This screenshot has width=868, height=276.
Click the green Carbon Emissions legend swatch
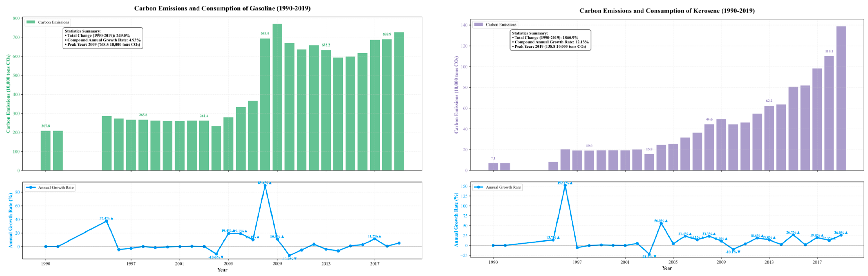pyautogui.click(x=31, y=22)
